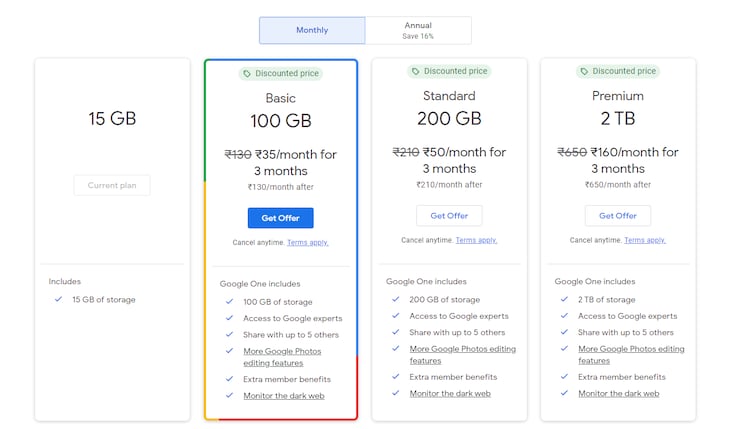The height and width of the screenshot is (429, 750).
Task: Click the Basic plan discount tag icon
Action: tap(248, 74)
